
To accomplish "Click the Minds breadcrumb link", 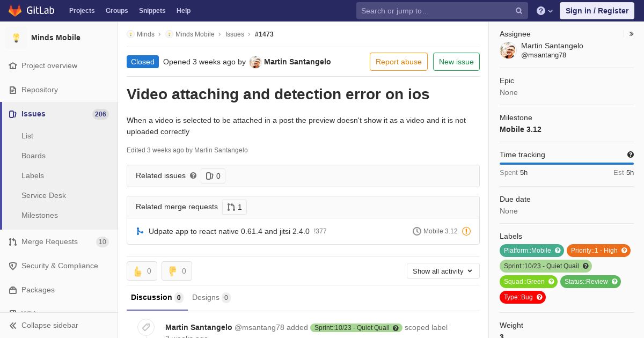I will coord(145,34).
